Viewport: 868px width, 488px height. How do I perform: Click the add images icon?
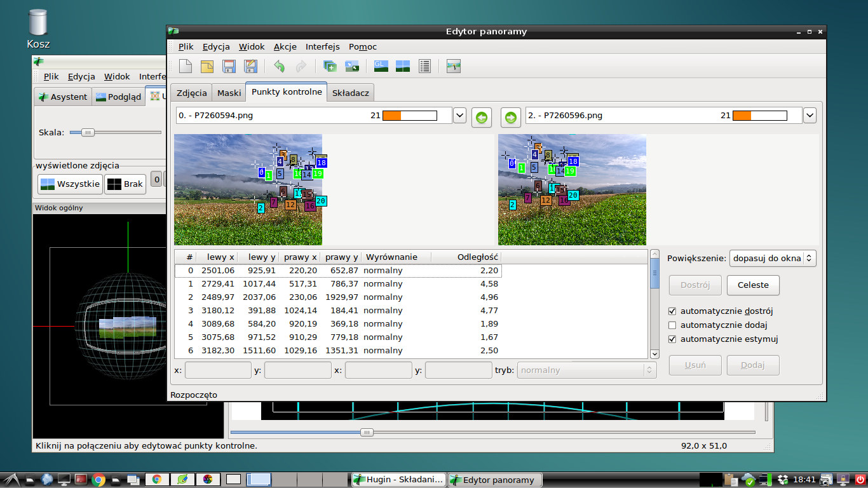click(330, 66)
